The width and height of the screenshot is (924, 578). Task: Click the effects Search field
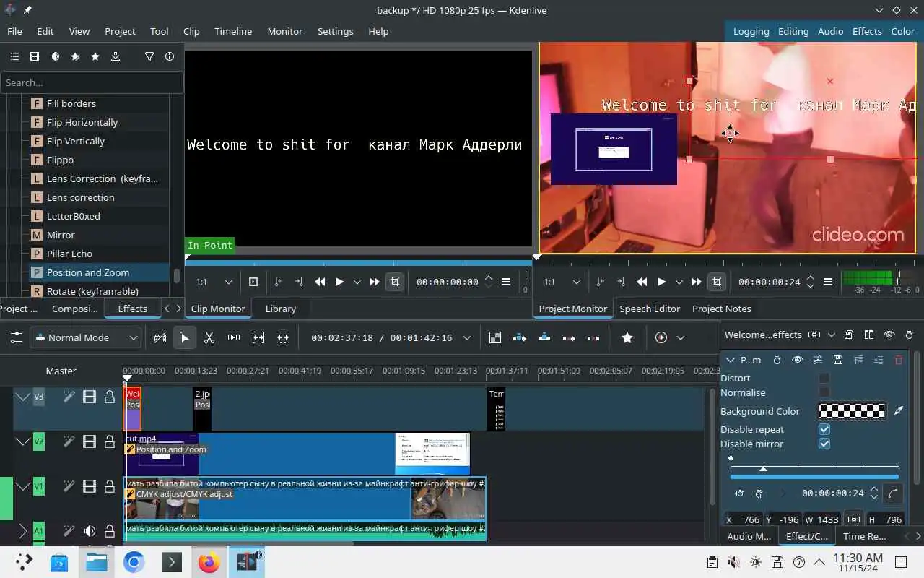[x=92, y=82]
